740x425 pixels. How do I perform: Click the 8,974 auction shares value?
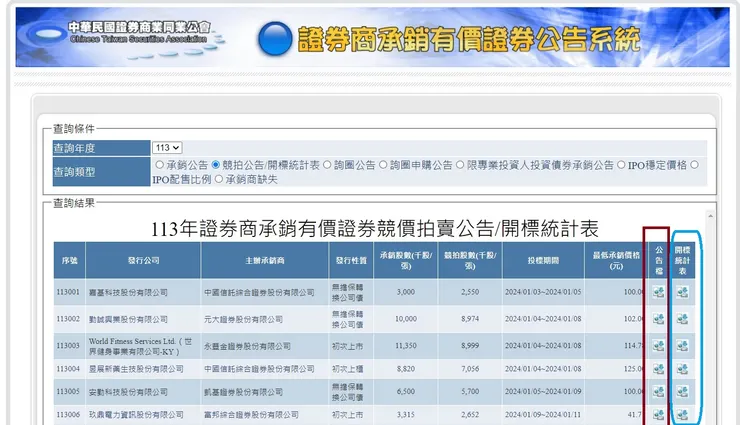click(x=470, y=319)
